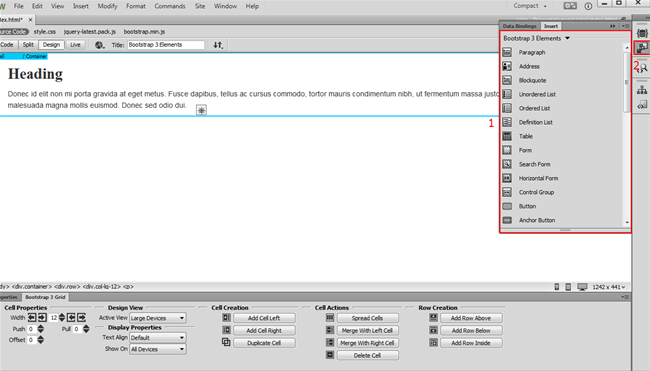Open the Compact workspace switcher dropdown
Viewport: 650px width, 371px height.
[530, 6]
